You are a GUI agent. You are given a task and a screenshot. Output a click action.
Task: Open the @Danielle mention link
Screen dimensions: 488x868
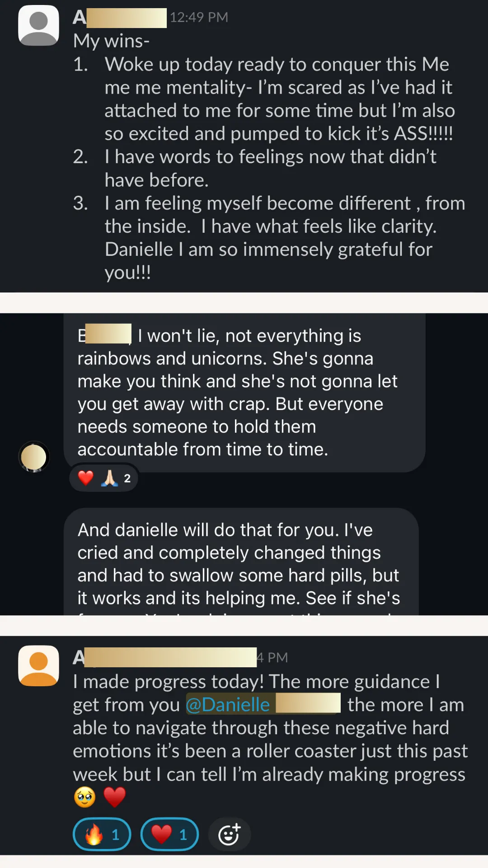coord(228,704)
